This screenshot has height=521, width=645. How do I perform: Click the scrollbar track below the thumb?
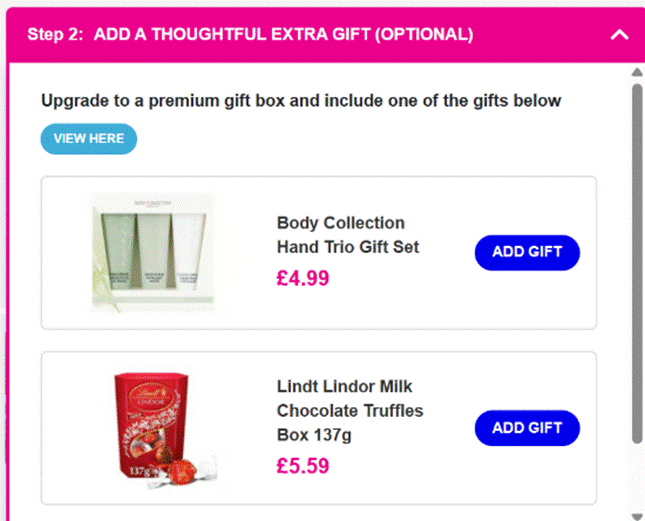coord(637,475)
